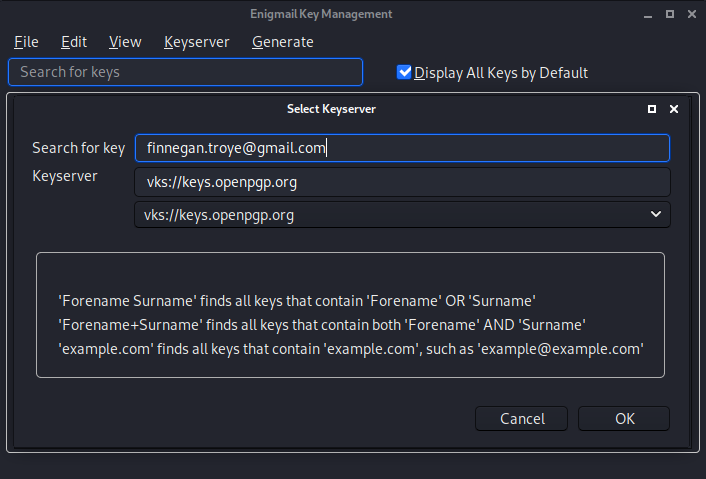
Task: Maximize the Select Keyserver dialog
Action: 652,109
